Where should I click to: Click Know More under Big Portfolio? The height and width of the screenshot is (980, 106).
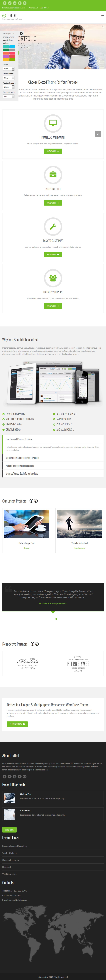point(53,203)
